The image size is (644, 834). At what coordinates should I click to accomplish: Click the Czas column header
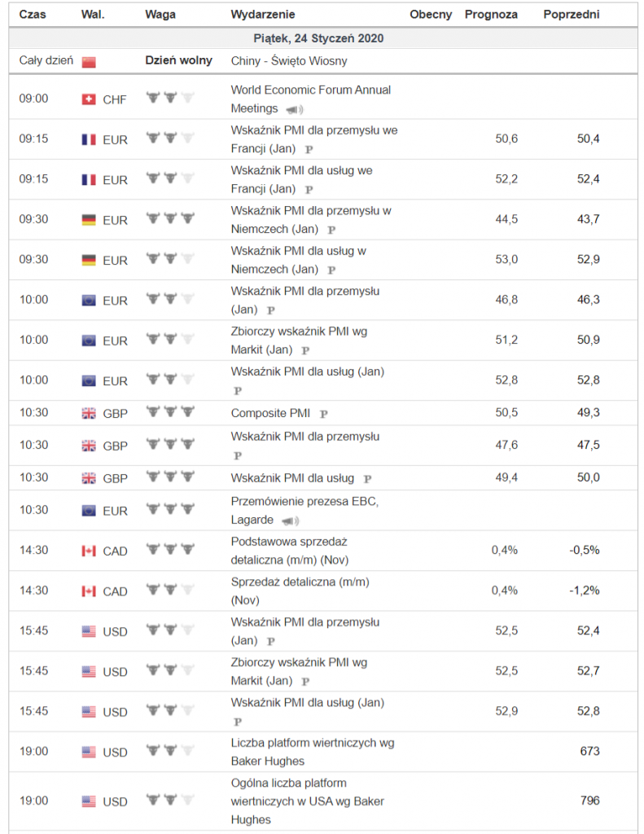click(x=33, y=15)
